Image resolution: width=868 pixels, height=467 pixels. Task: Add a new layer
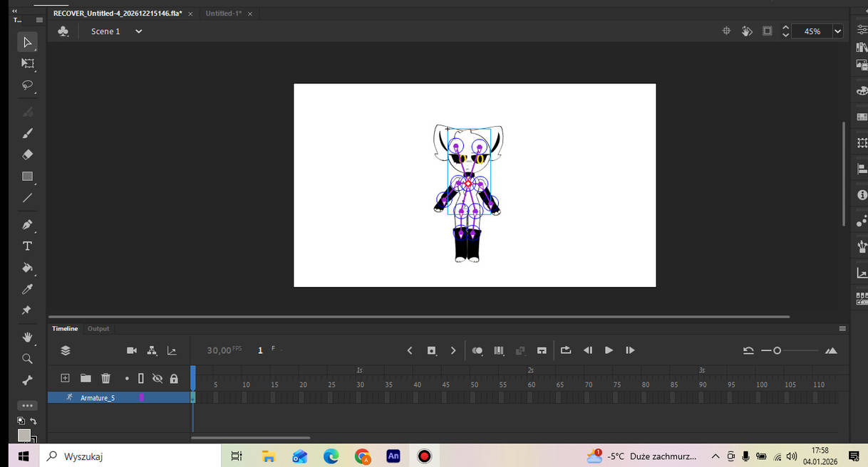pos(65,379)
